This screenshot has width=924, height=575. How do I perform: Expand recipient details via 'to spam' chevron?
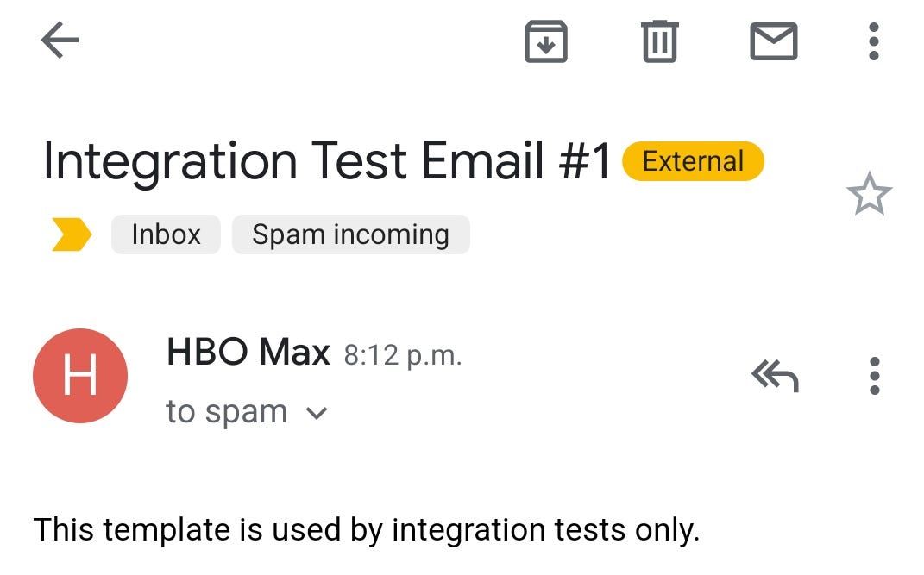pos(315,411)
